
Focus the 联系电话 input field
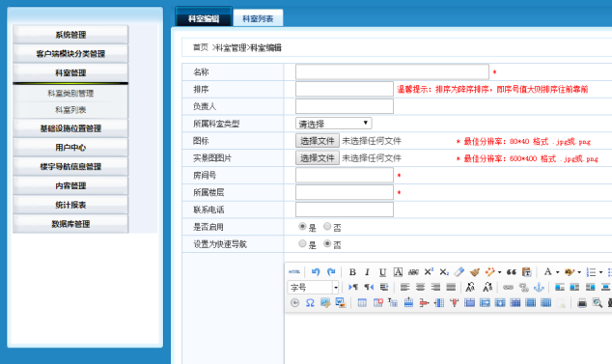[345, 210]
